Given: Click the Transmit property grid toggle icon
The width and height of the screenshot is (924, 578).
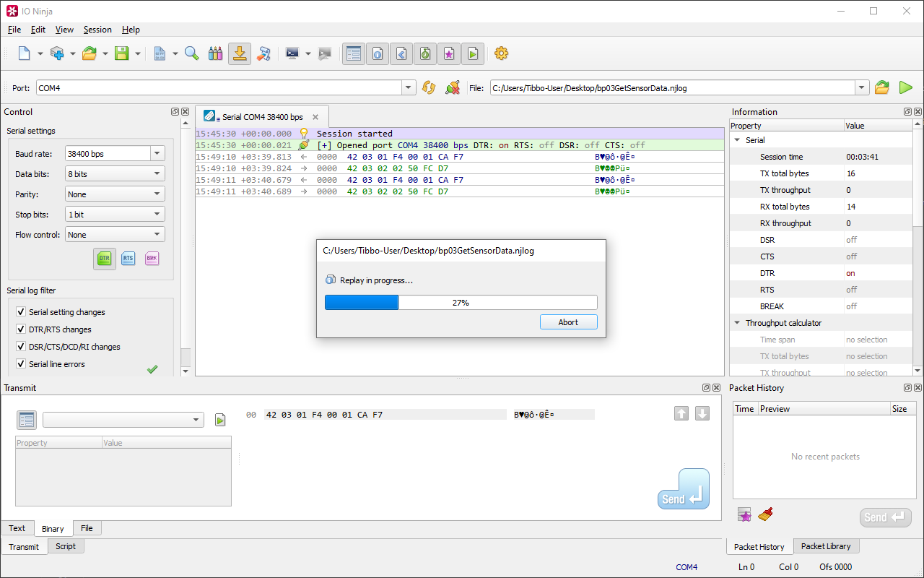Looking at the screenshot, I should click(x=27, y=420).
